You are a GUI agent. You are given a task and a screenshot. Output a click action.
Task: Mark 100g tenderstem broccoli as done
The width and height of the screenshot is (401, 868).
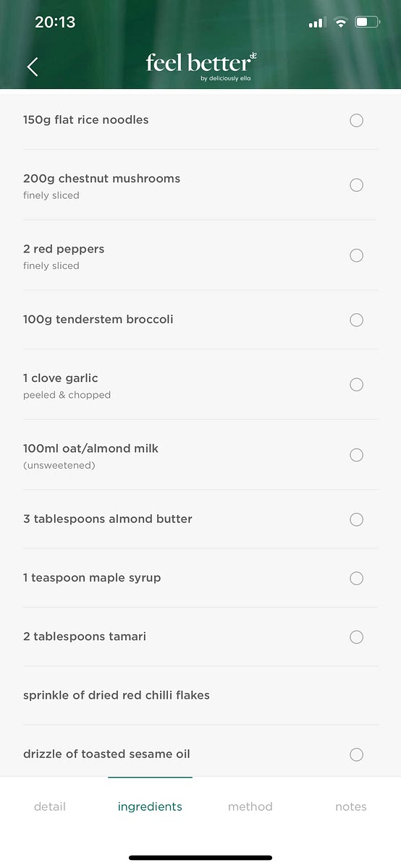pos(356,320)
